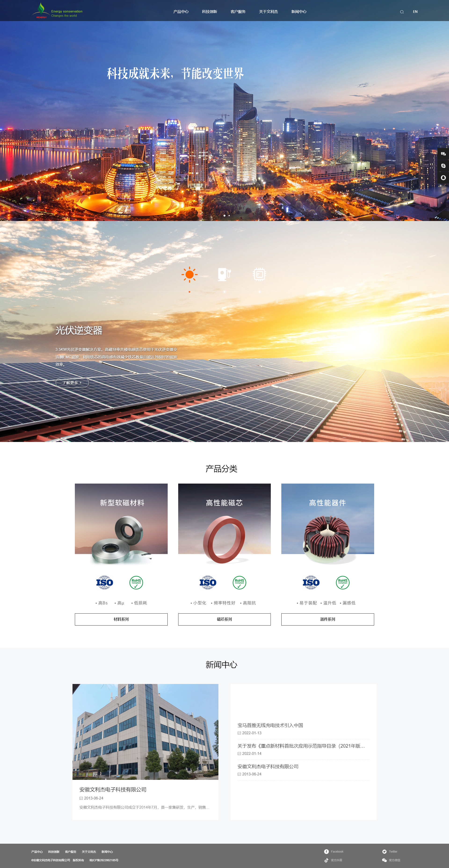Screen dimensions: 449x868
Task: Open the QQ floating sidebar icon
Action: (443, 177)
